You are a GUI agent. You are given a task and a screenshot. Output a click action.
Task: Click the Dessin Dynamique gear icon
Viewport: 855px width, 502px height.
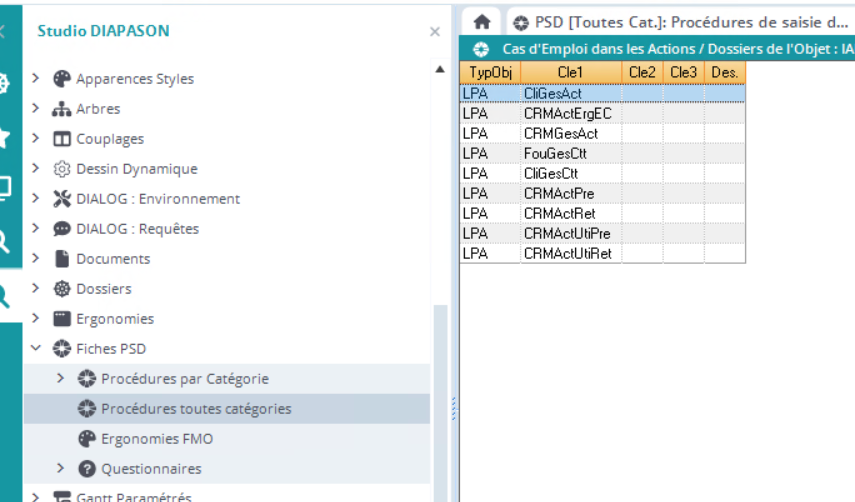61,169
